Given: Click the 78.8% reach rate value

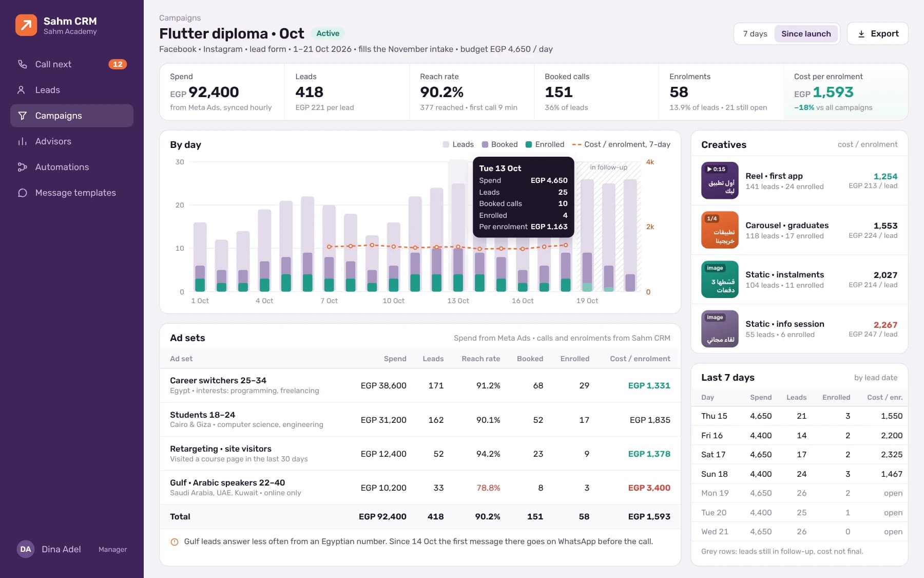Looking at the screenshot, I should click(x=488, y=488).
